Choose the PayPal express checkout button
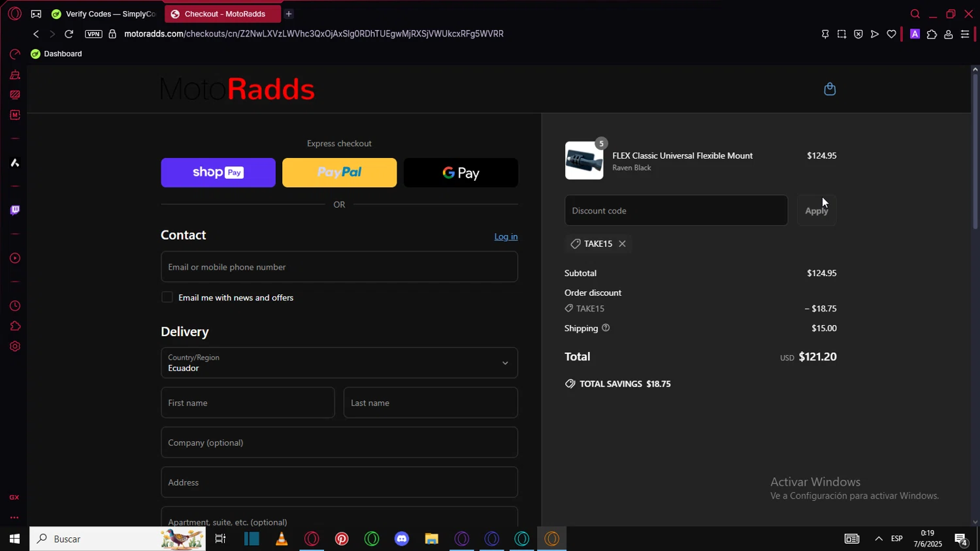 pyautogui.click(x=339, y=172)
